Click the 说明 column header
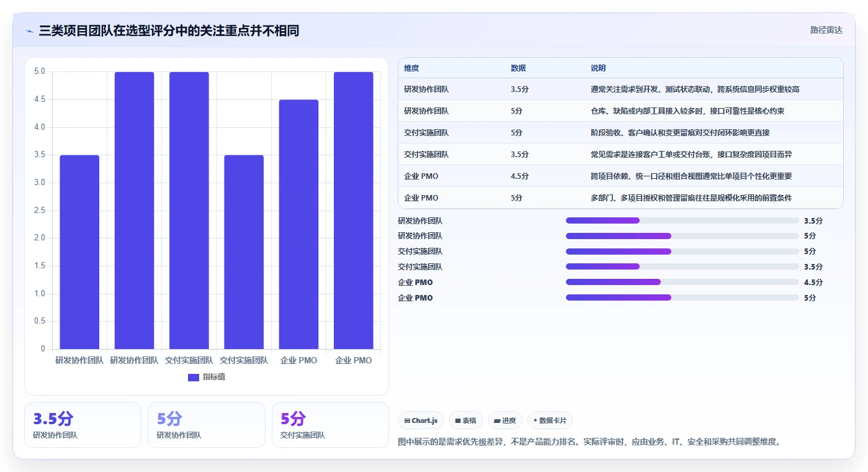Screen dimensions: 868x472 pos(598,68)
